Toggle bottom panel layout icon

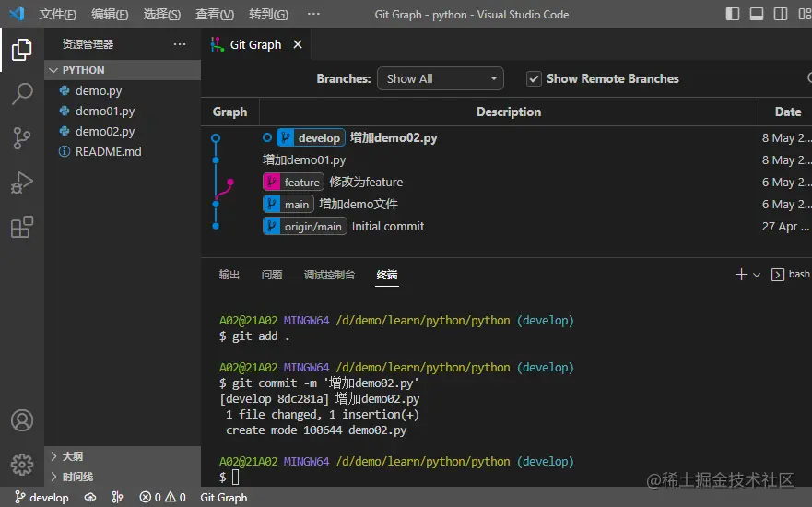tap(757, 14)
